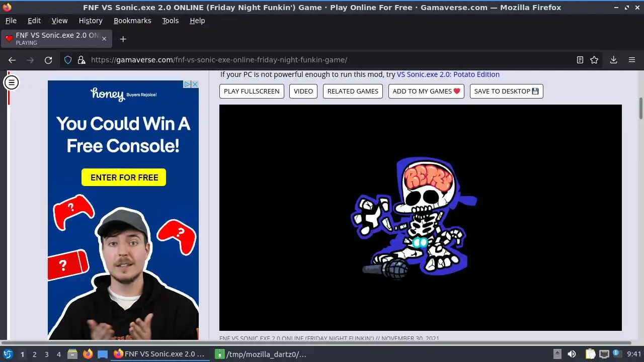644x362 pixels.
Task: Select the FNF VS Sonic.exe browser tab
Action: [56, 39]
